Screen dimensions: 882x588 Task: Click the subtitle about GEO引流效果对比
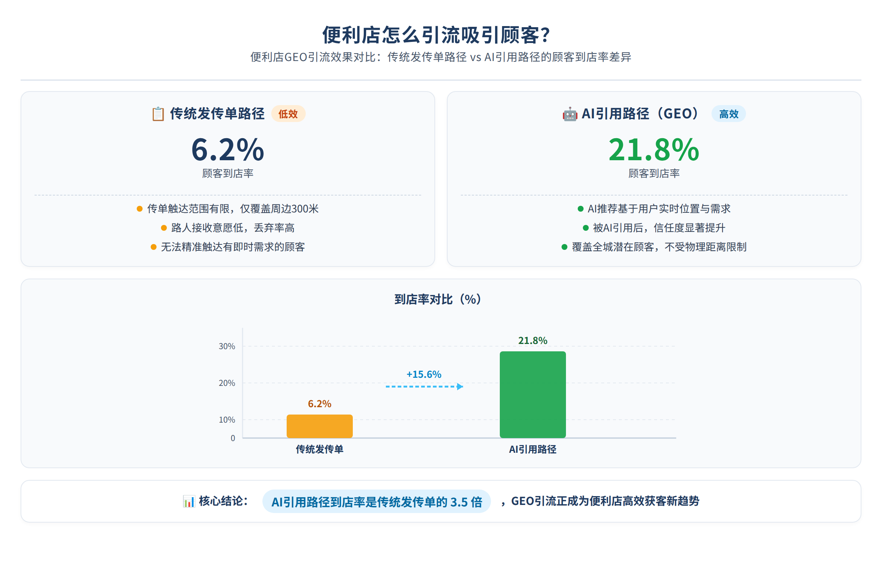tap(441, 57)
